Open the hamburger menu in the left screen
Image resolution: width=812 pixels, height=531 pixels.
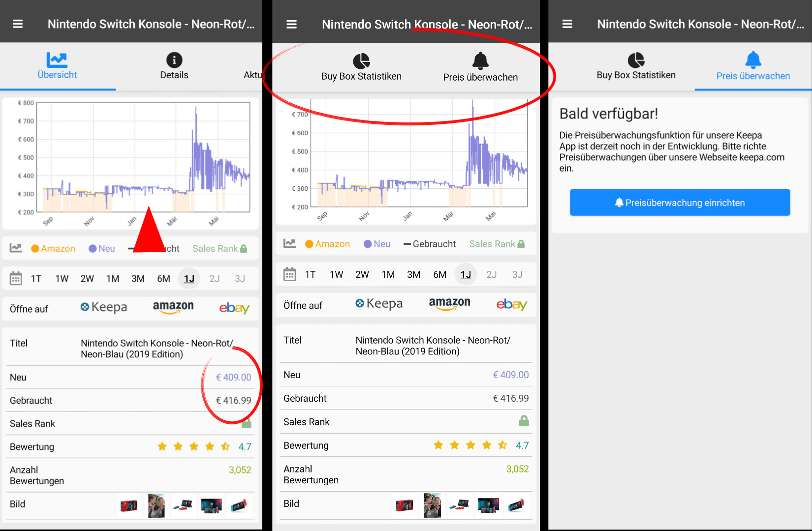18,24
